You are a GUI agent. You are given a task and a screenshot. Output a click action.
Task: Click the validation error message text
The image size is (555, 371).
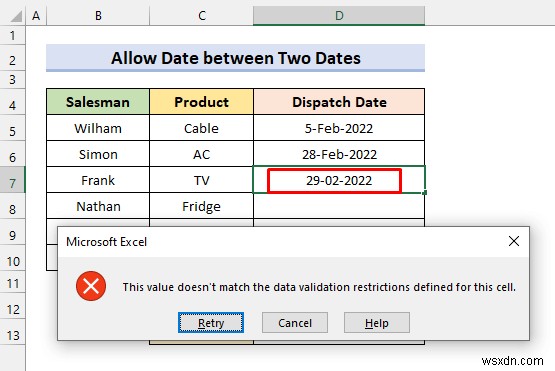pos(319,287)
